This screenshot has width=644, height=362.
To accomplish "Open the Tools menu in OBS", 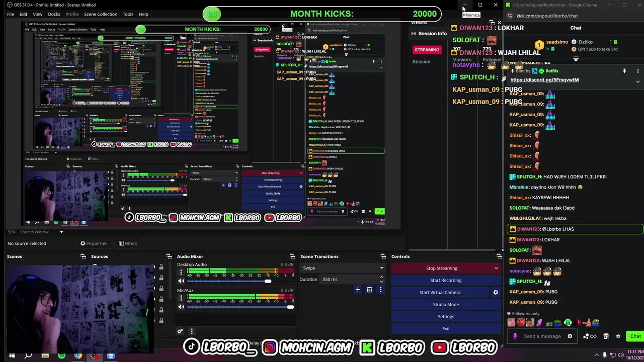I will 128,14.
